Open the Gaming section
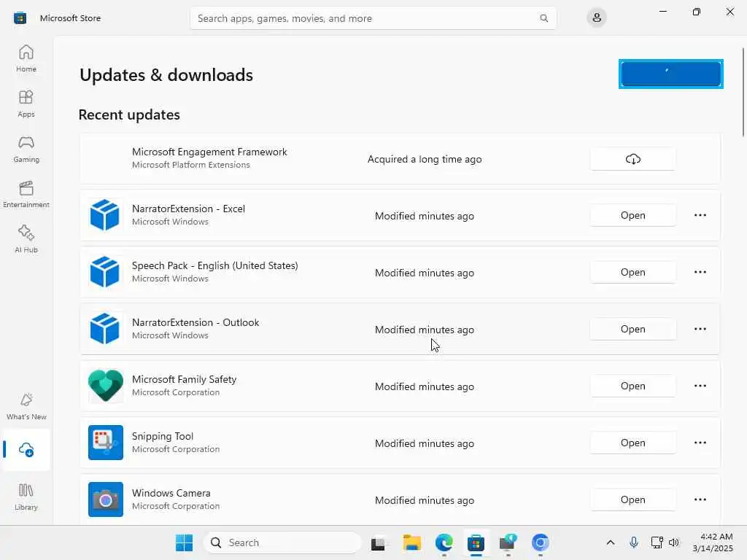747x560 pixels. click(x=26, y=149)
